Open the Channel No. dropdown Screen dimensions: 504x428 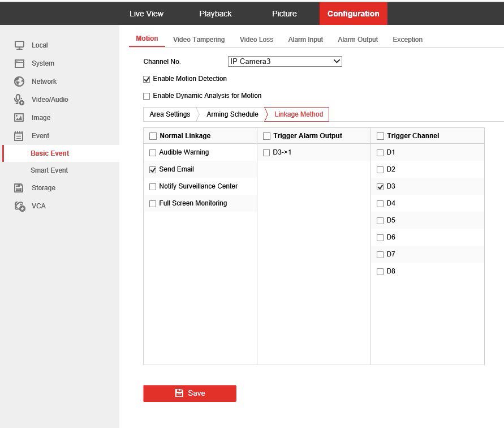[285, 61]
